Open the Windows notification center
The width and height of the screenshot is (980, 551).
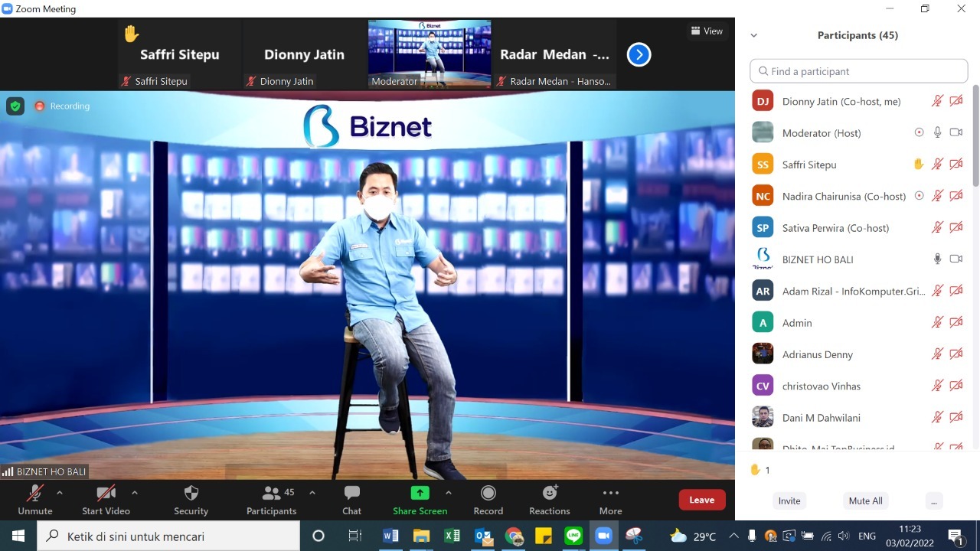tap(956, 536)
